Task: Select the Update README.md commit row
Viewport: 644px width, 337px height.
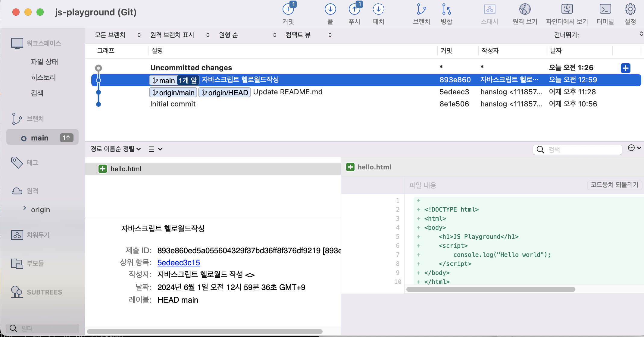Action: (x=366, y=92)
